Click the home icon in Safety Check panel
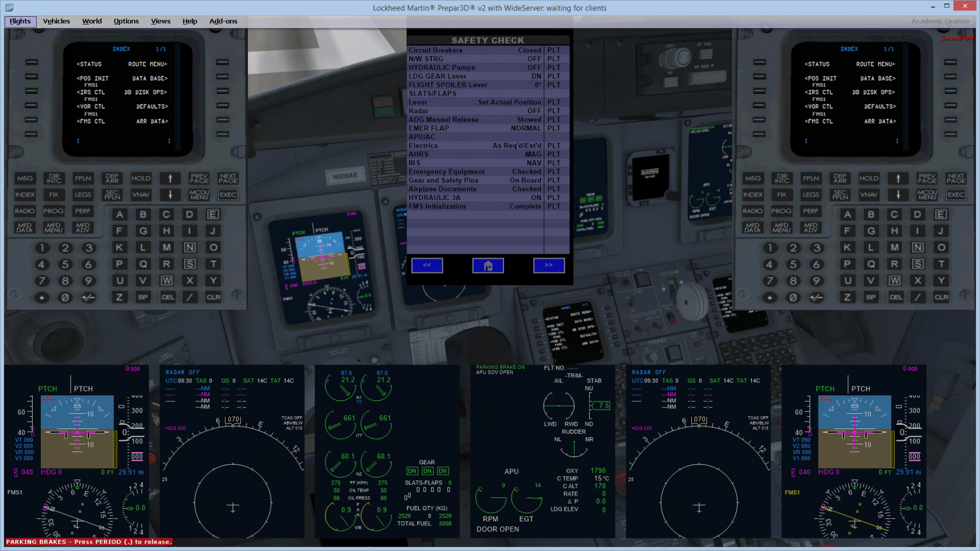 click(x=488, y=266)
